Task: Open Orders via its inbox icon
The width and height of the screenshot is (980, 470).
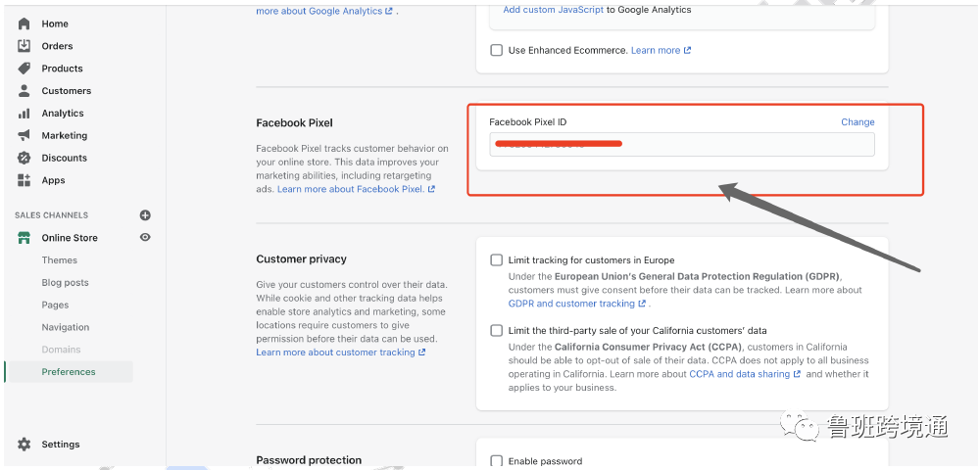Action: 24,46
